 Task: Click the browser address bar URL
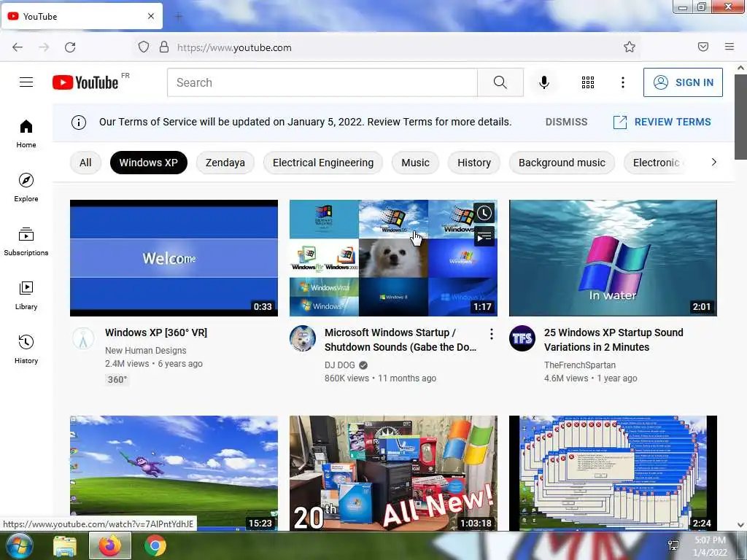tap(234, 47)
